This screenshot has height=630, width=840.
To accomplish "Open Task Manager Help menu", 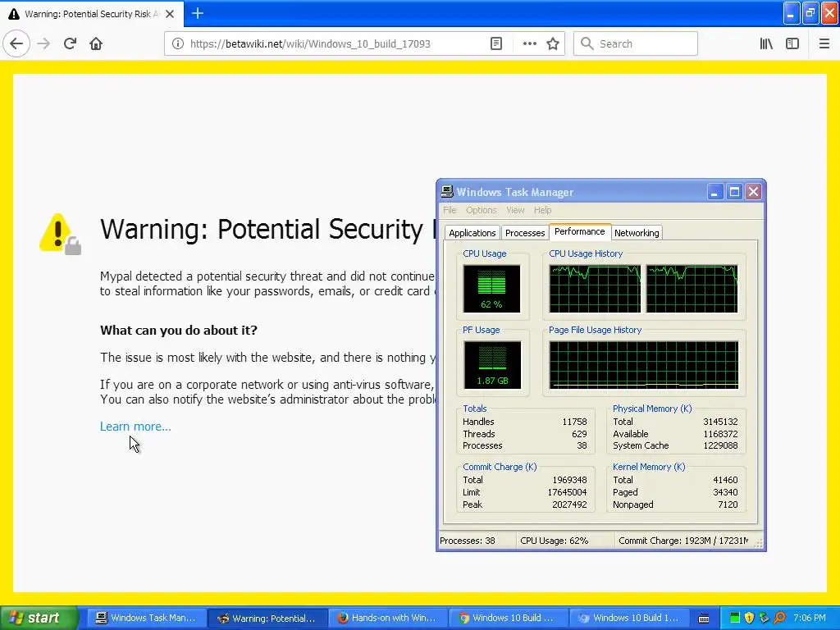I will coord(542,210).
